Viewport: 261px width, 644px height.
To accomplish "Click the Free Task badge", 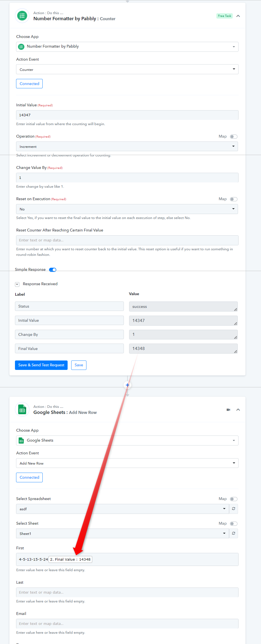I will click(224, 16).
